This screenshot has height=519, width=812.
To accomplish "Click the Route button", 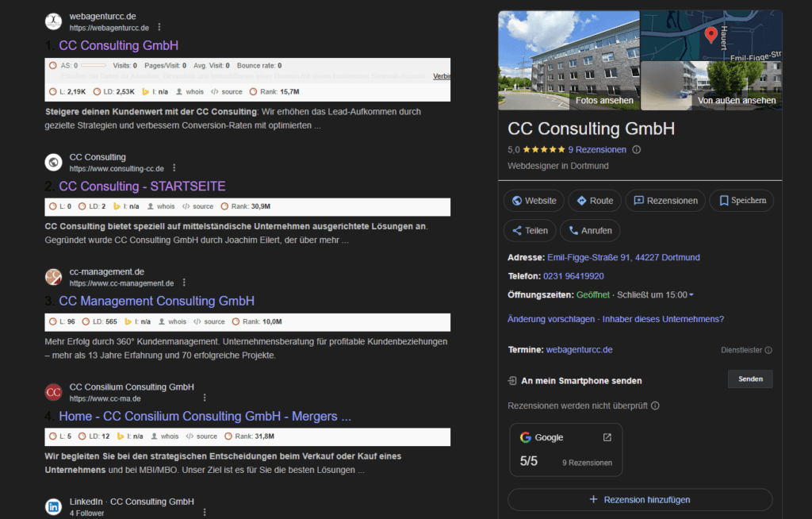I will [x=595, y=201].
